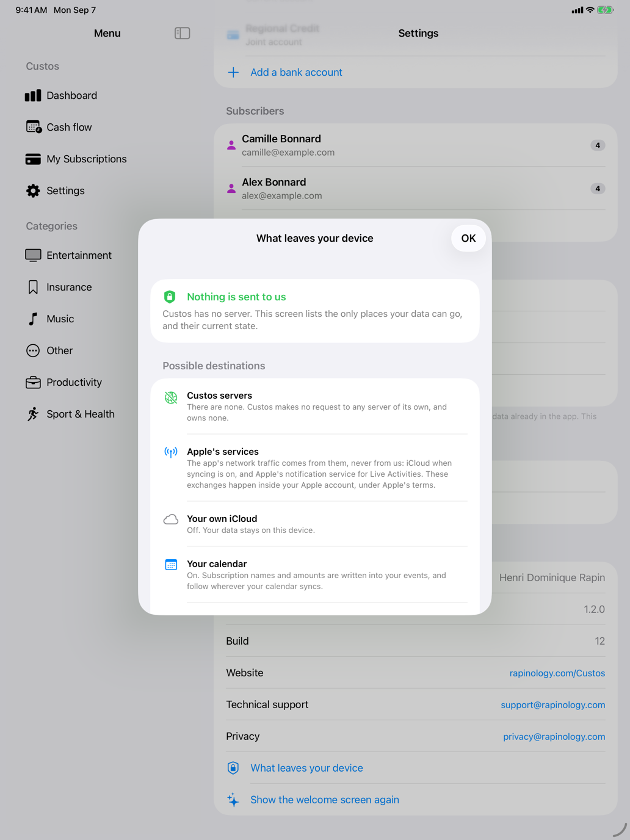Click the Entertainment TV icon
Viewport: 630px width, 840px height.
click(33, 255)
